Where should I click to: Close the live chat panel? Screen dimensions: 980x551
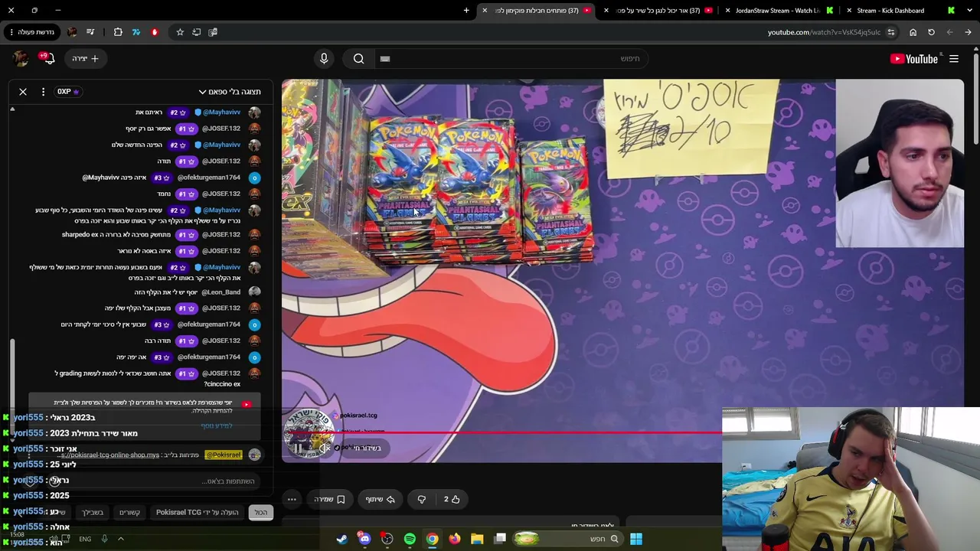click(x=23, y=92)
